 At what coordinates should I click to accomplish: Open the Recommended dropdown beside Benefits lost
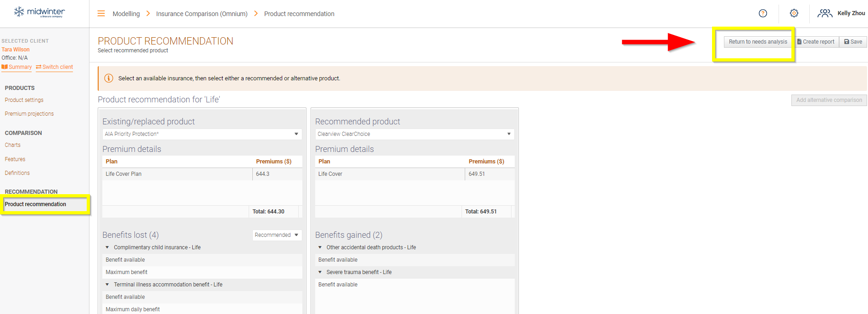click(x=277, y=235)
